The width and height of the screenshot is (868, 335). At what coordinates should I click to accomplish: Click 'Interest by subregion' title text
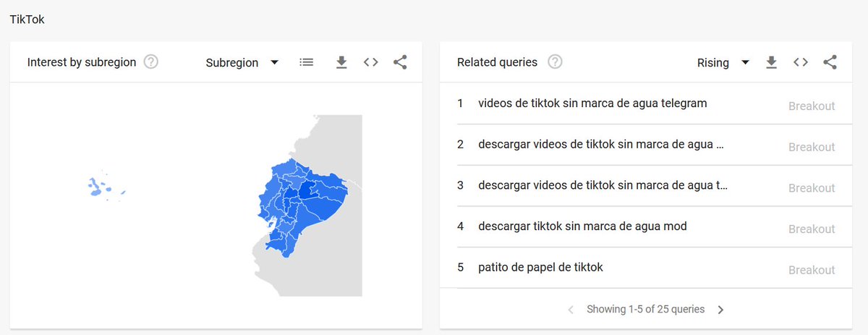coord(82,62)
